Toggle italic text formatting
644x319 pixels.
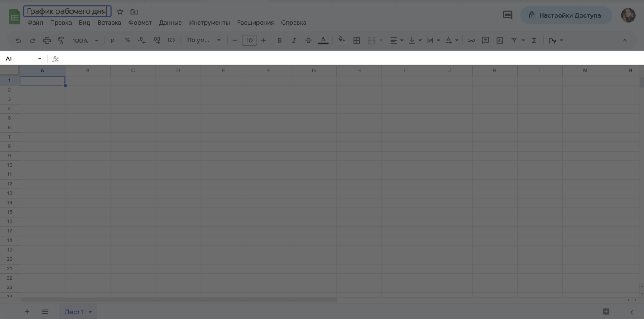[x=294, y=41]
